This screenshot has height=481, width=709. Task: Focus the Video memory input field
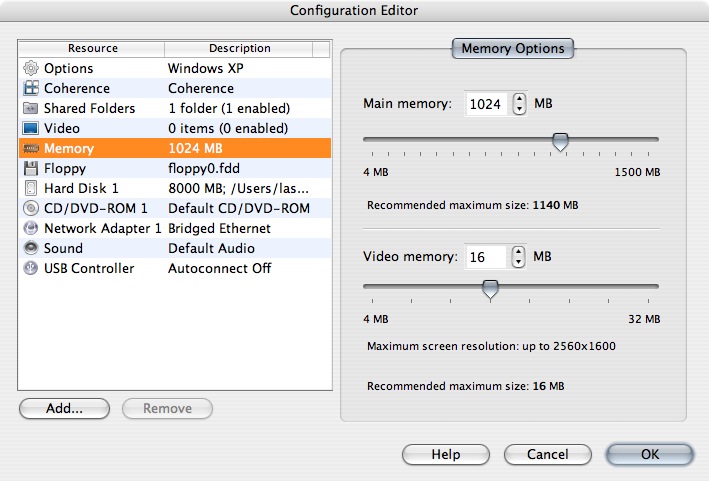tap(486, 257)
